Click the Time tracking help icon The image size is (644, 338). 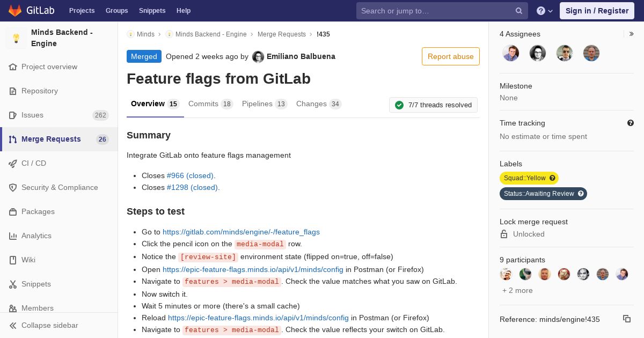(x=631, y=123)
